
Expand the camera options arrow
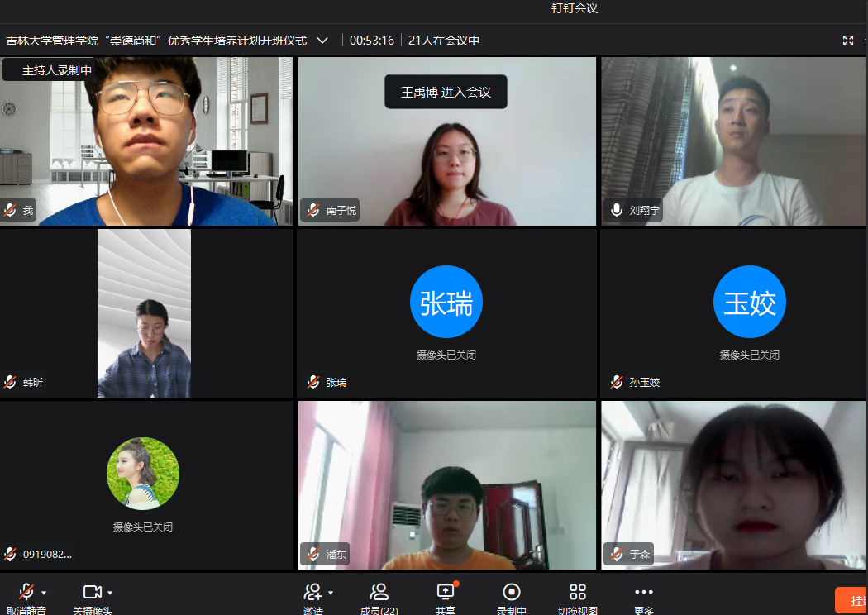tap(110, 593)
